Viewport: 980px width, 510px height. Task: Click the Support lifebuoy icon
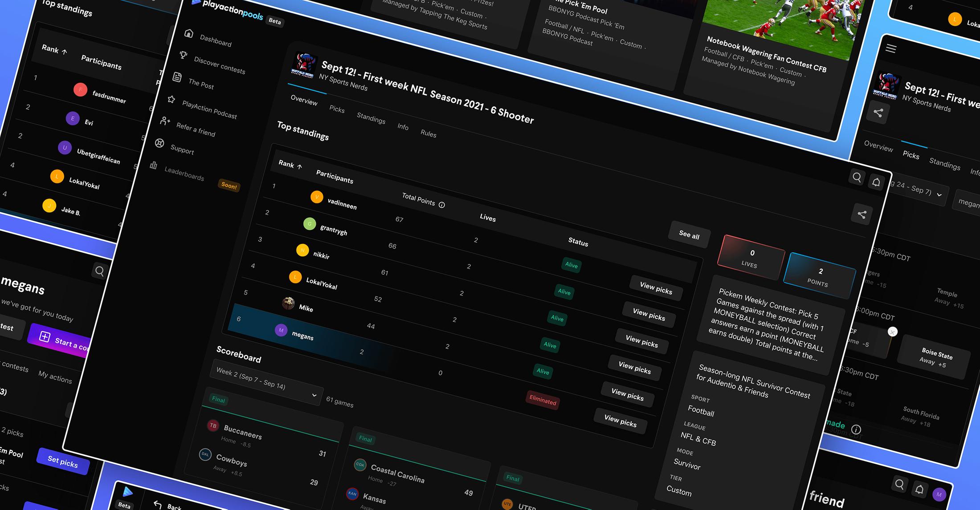pyautogui.click(x=159, y=143)
